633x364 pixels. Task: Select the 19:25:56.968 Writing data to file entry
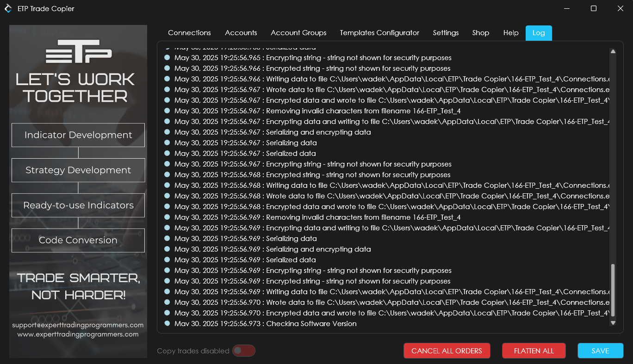pyautogui.click(x=386, y=185)
